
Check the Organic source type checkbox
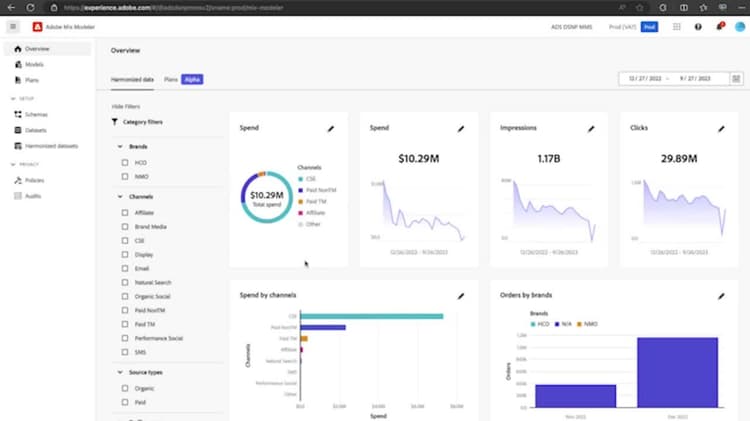pos(125,388)
